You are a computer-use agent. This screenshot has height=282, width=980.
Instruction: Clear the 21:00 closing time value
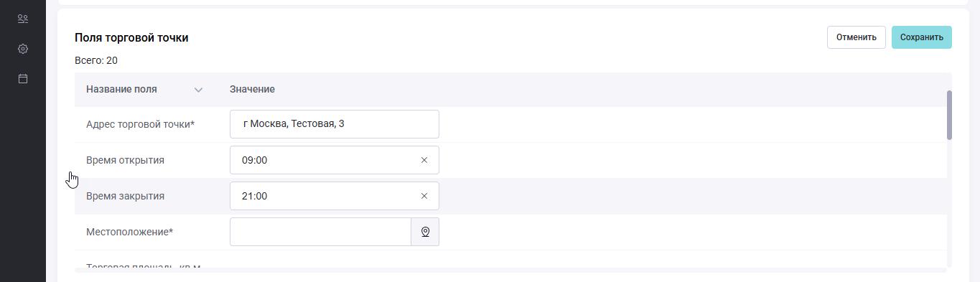[424, 196]
